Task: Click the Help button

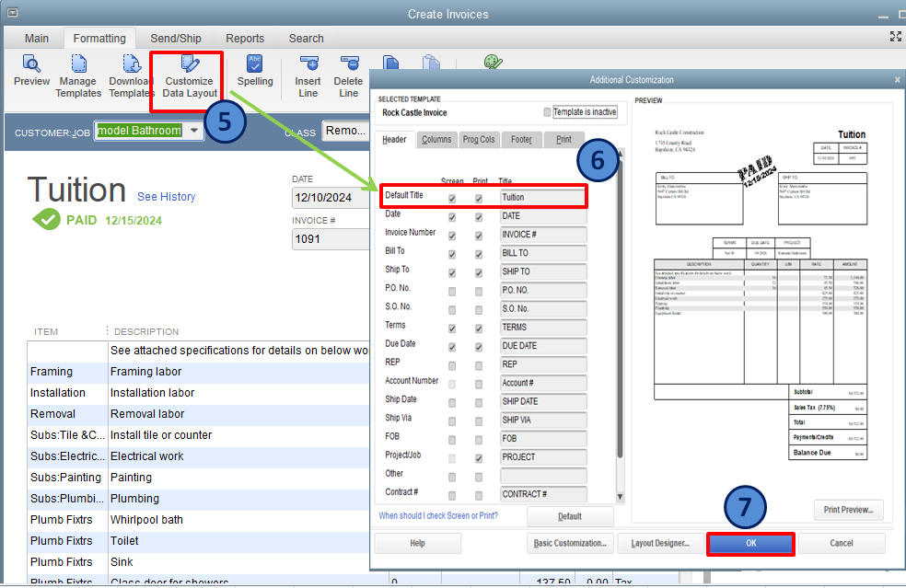Action: (x=417, y=544)
